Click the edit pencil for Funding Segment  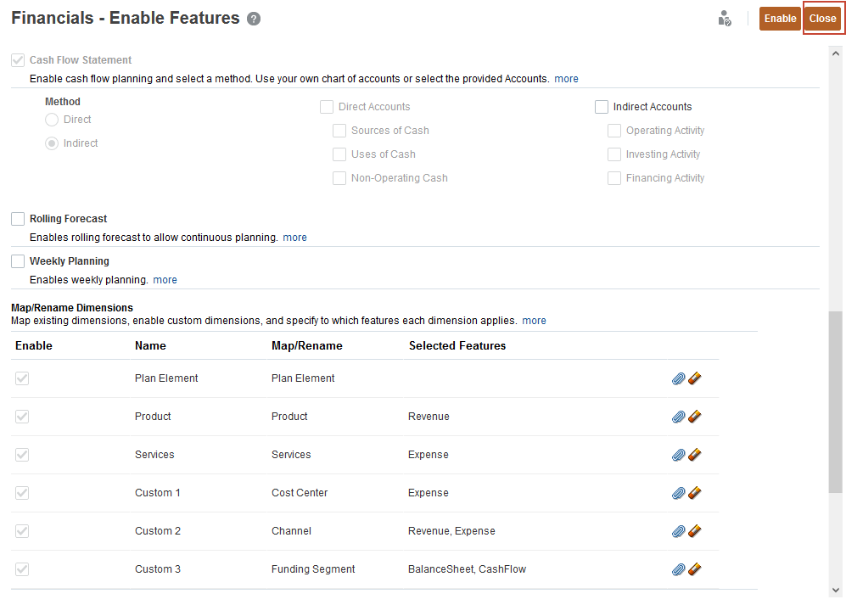694,568
